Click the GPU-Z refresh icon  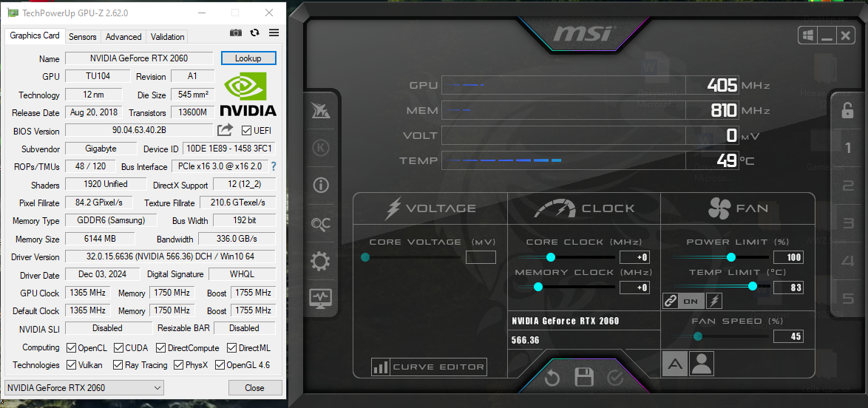(254, 33)
